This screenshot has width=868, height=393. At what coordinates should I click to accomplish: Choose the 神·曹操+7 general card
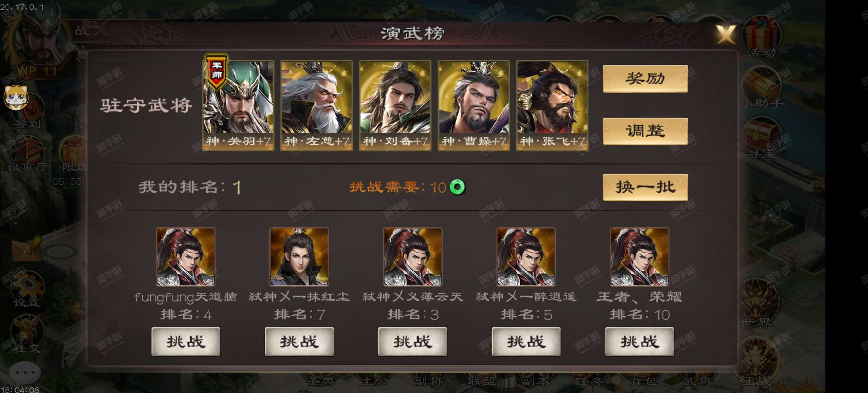click(474, 105)
